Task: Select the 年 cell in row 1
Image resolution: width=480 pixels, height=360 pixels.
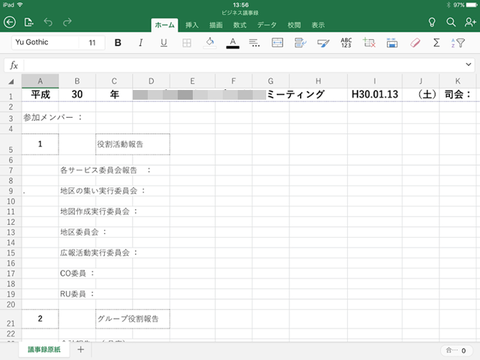Action: click(x=114, y=95)
